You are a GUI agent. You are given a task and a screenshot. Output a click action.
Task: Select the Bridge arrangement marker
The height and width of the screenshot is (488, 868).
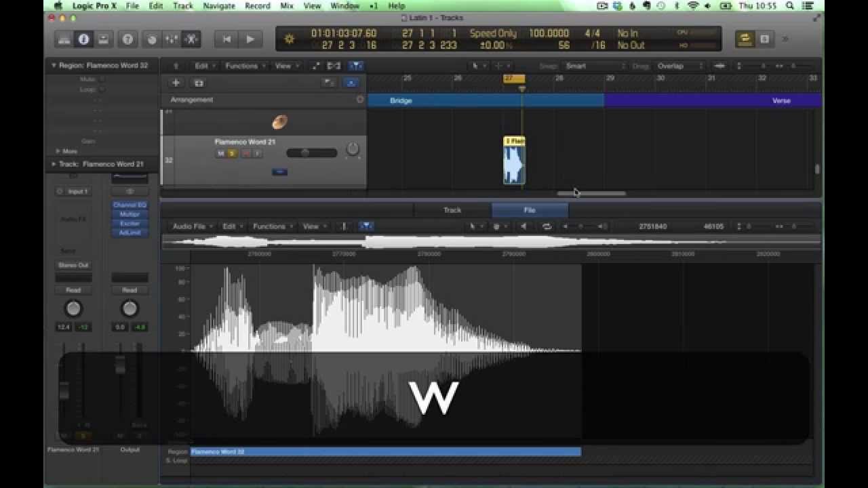[x=486, y=100]
